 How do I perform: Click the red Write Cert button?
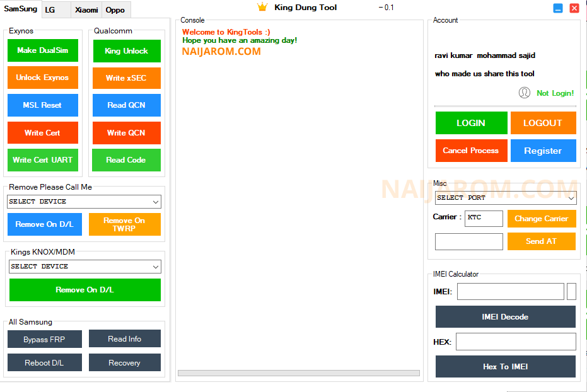point(43,133)
